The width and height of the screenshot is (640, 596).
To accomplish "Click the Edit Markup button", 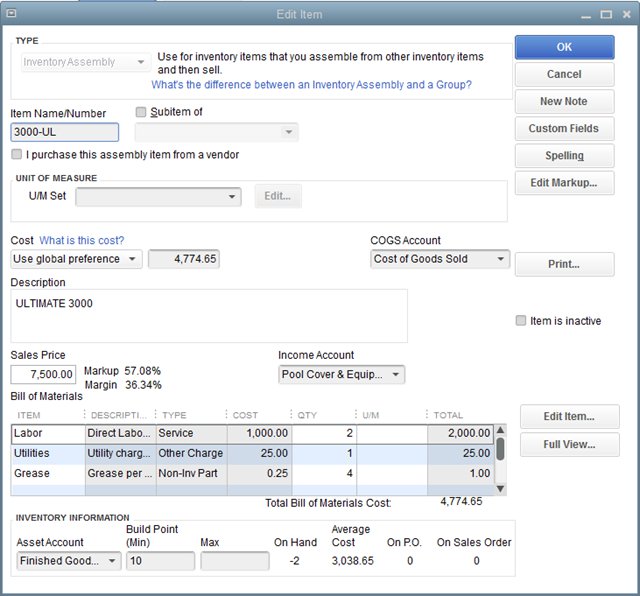I will click(564, 183).
